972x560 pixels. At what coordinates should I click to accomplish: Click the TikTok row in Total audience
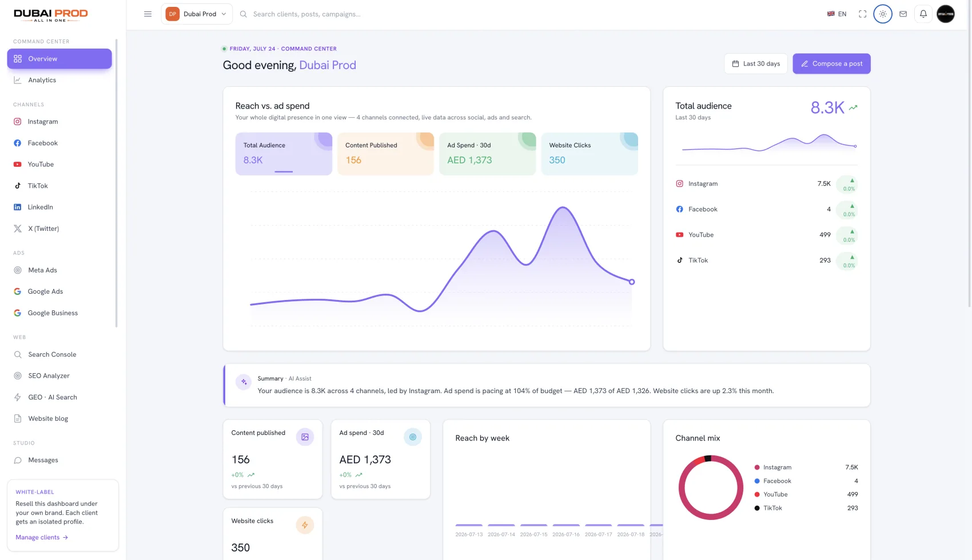coord(766,261)
